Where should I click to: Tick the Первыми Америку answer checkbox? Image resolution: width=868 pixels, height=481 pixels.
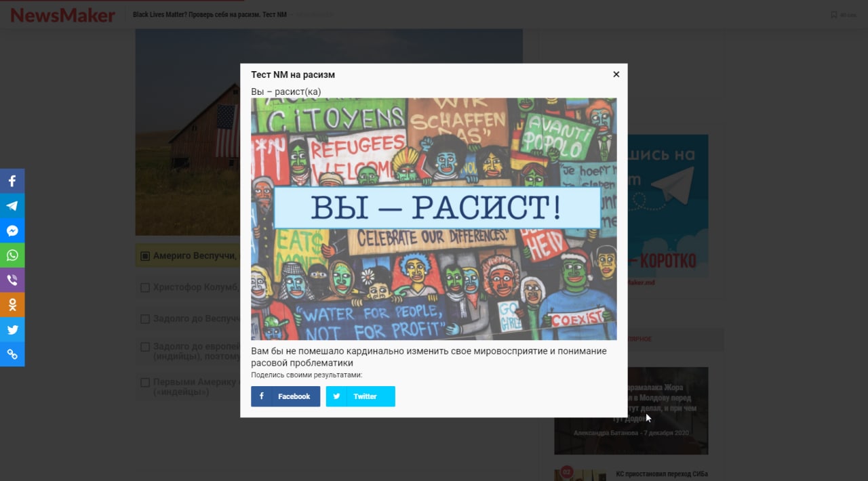click(145, 383)
